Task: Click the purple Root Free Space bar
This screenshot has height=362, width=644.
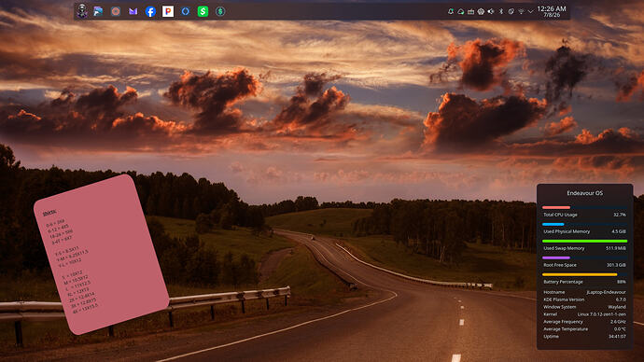Action: click(556, 258)
